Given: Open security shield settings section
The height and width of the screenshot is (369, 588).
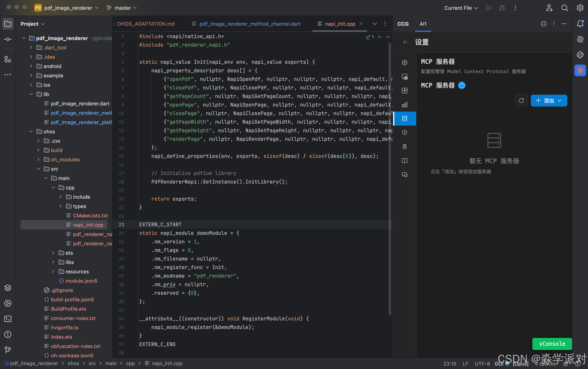Looking at the screenshot, I should [404, 133].
